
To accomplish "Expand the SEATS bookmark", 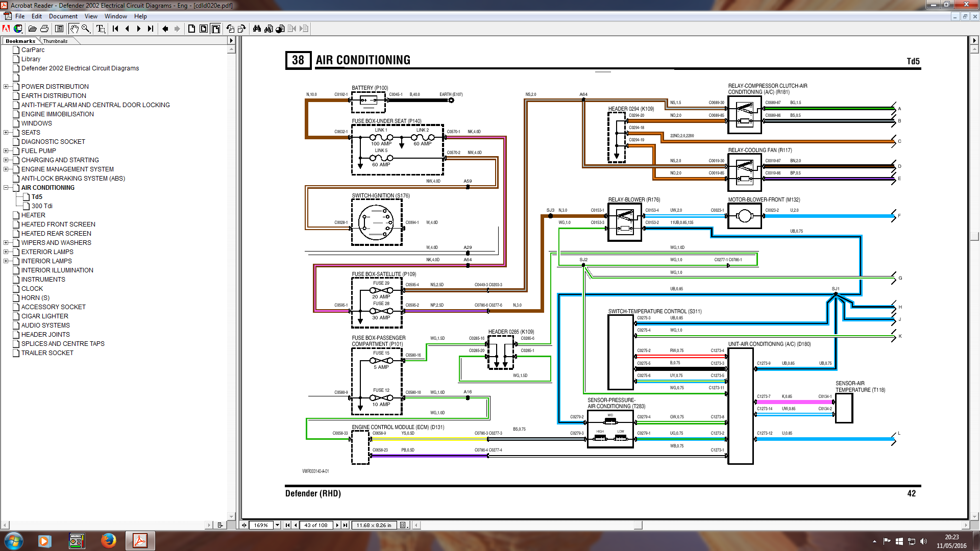I will pos(6,133).
